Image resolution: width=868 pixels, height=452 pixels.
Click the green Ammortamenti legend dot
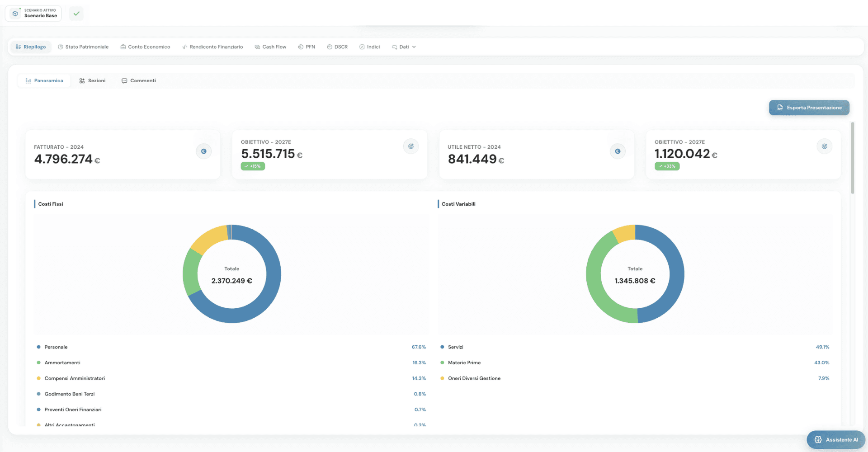pos(38,363)
